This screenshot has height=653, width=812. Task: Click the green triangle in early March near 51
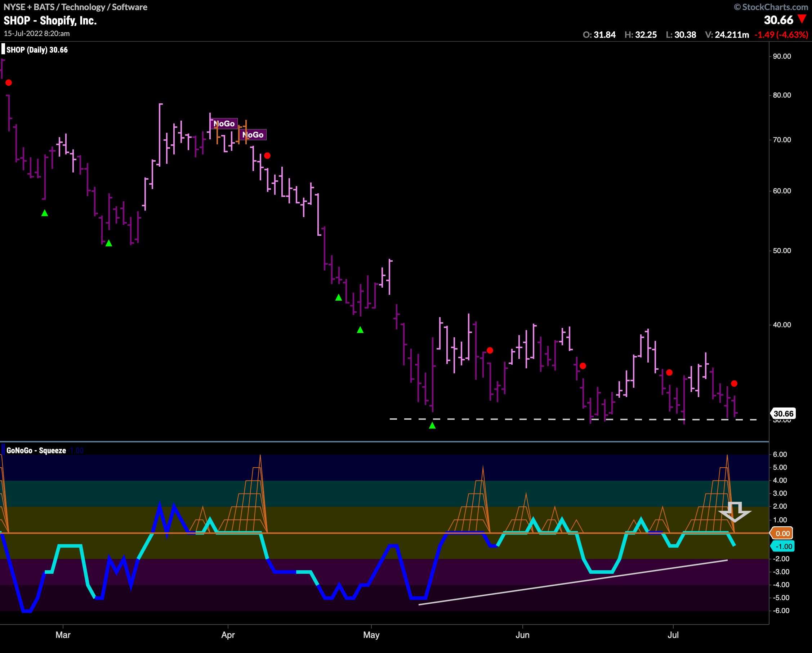[109, 243]
